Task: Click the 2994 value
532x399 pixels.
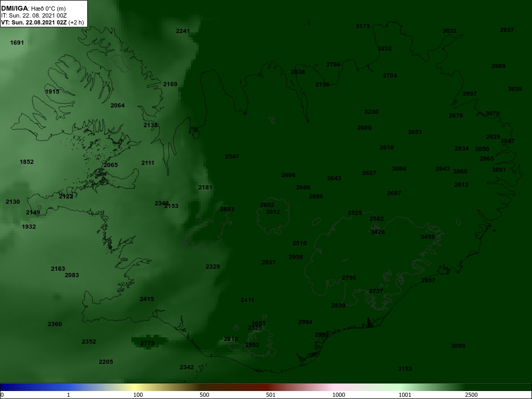Action: click(305, 322)
